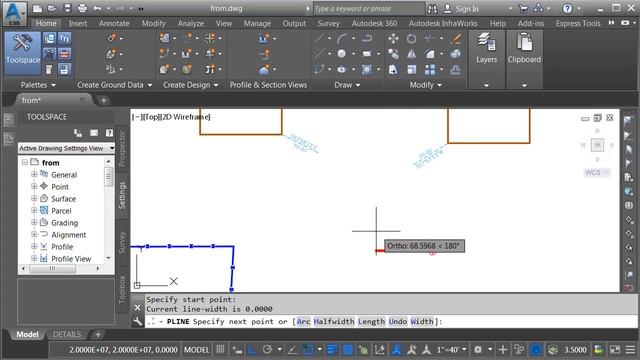Choose the Width command option
This screenshot has width=640, height=360.
422,322
